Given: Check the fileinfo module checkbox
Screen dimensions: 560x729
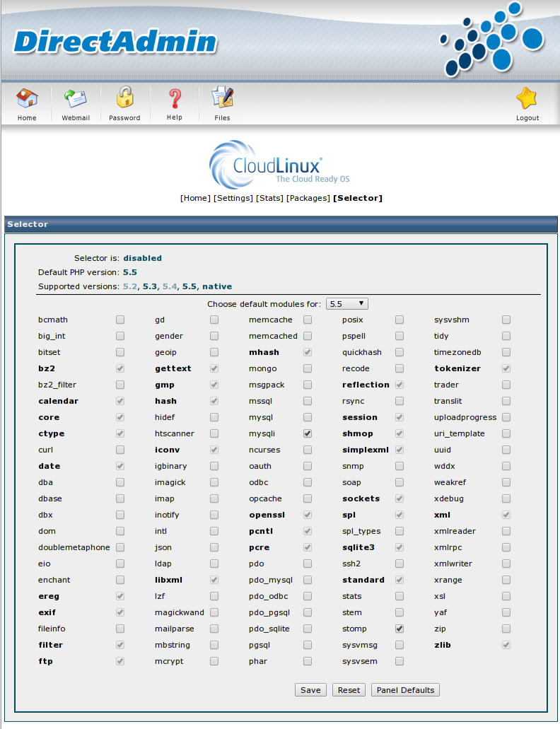Looking at the screenshot, I should [x=120, y=629].
